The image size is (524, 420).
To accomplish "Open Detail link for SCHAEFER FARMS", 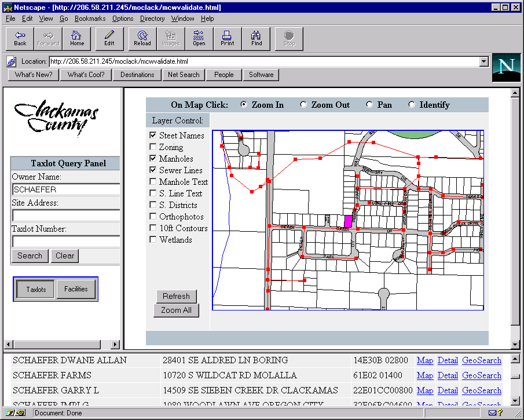I will pos(448,375).
